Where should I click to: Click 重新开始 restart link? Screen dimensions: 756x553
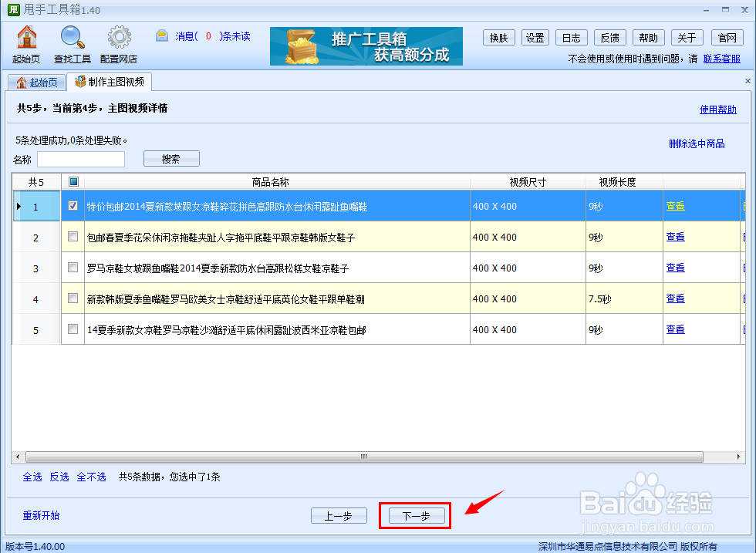[x=41, y=515]
